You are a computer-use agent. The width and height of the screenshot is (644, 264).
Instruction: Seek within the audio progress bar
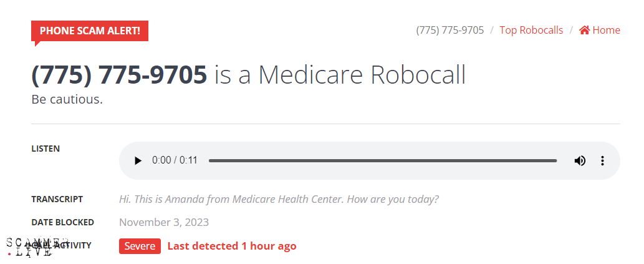(382, 161)
